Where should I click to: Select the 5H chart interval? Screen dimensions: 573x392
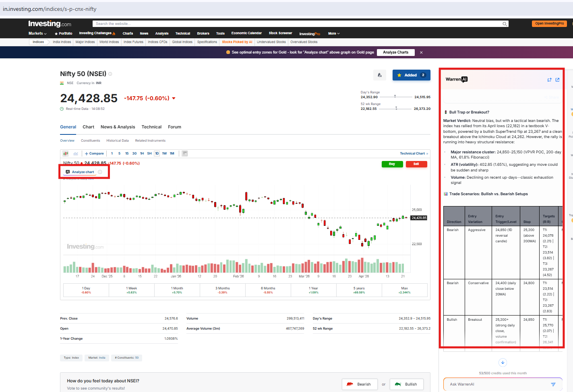(x=149, y=153)
